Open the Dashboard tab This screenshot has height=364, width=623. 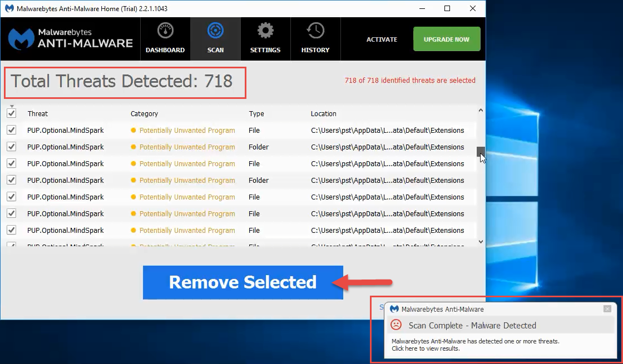pyautogui.click(x=165, y=39)
